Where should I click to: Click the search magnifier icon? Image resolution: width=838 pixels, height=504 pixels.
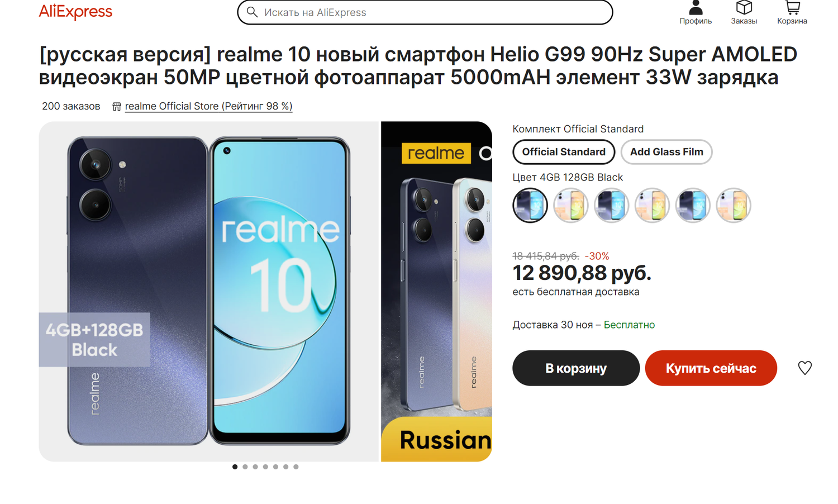[252, 12]
